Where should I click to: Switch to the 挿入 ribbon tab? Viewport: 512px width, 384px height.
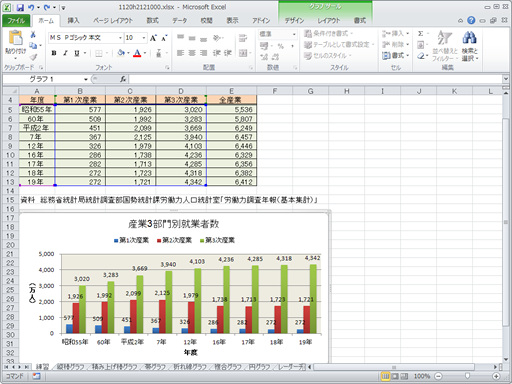point(73,21)
